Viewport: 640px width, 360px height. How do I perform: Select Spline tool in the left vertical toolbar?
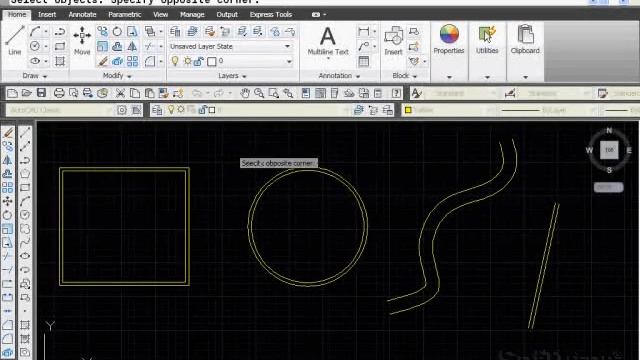(x=25, y=242)
